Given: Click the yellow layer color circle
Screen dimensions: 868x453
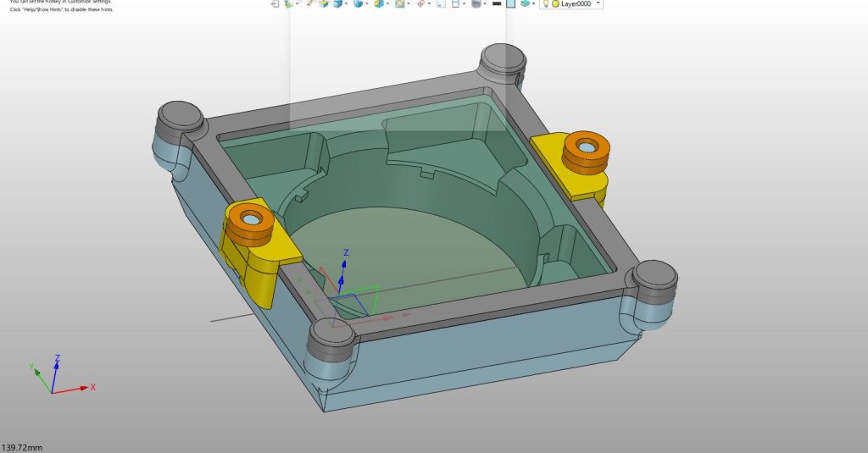Looking at the screenshot, I should tap(555, 3).
